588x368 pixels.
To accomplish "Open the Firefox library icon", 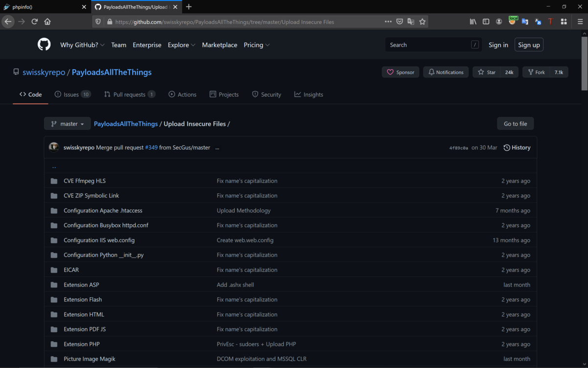I will tap(473, 22).
